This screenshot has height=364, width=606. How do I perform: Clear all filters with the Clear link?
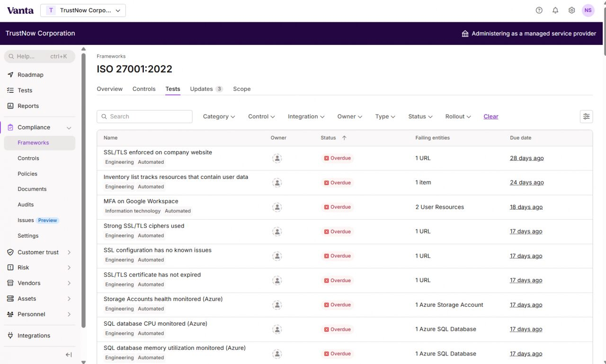pyautogui.click(x=491, y=116)
